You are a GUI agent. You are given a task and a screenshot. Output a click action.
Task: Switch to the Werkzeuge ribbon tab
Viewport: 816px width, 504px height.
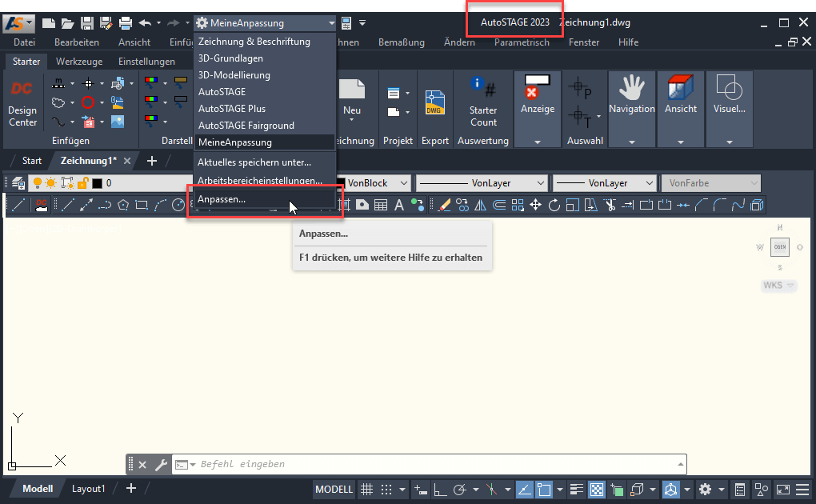79,62
